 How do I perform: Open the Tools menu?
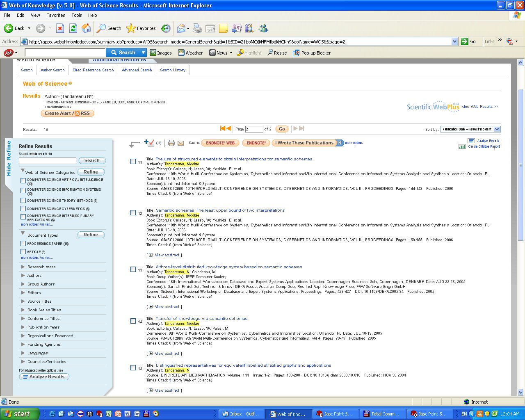point(77,15)
